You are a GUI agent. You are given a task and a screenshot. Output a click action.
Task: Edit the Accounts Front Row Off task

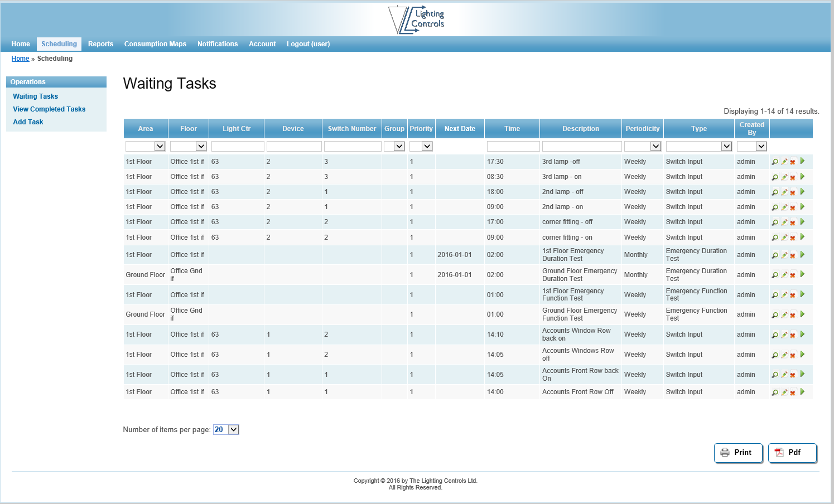(784, 392)
